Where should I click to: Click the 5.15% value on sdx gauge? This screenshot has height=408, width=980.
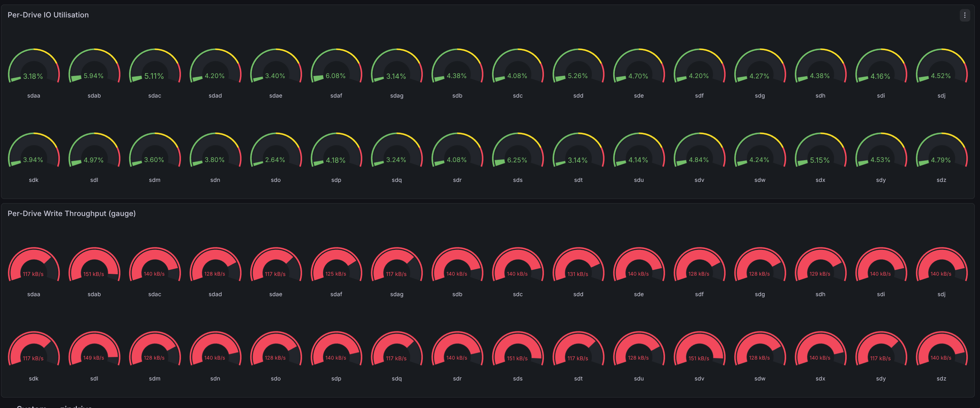tap(820, 160)
